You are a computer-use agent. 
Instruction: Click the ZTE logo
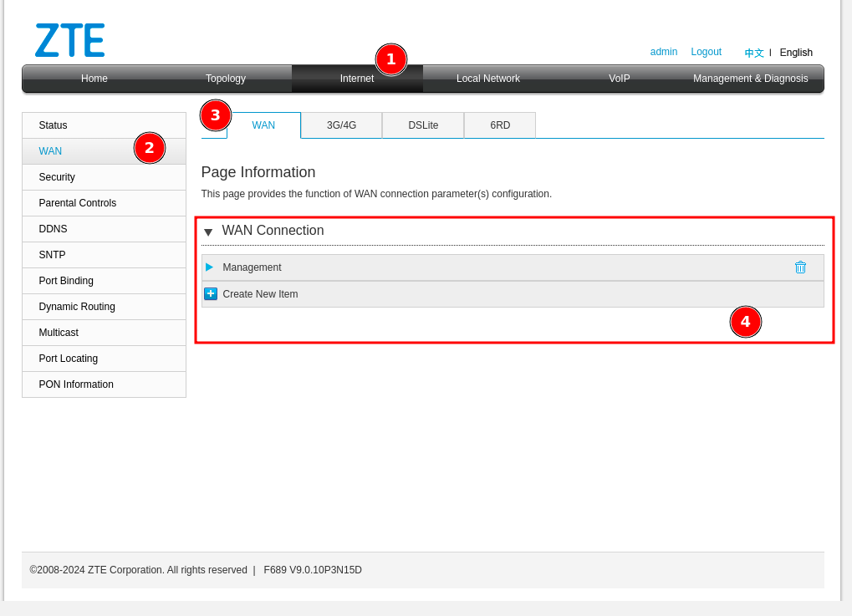70,40
